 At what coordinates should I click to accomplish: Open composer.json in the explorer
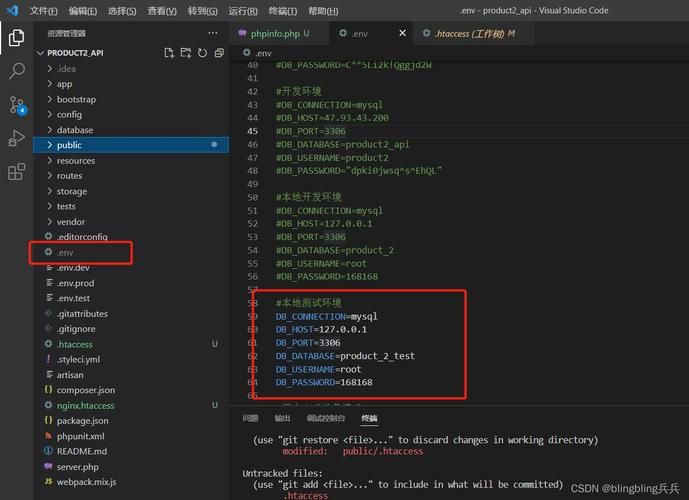click(x=85, y=390)
